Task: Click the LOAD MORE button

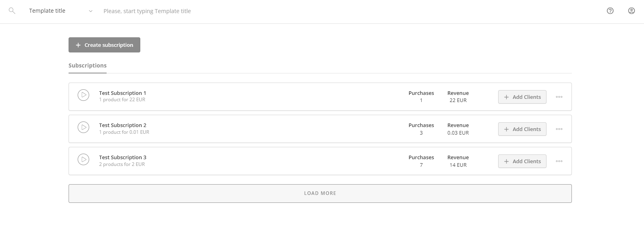Action: (320, 193)
